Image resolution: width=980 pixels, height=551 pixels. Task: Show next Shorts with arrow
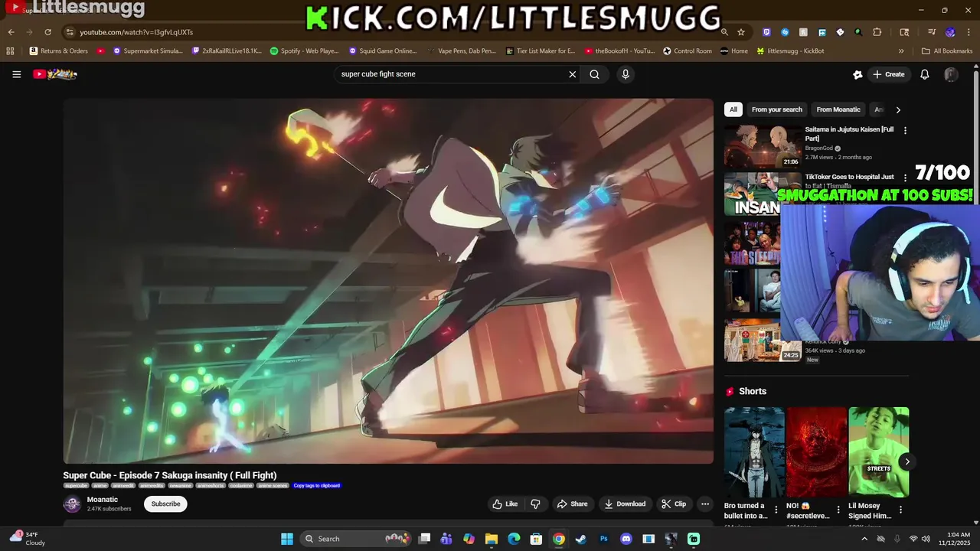point(907,461)
